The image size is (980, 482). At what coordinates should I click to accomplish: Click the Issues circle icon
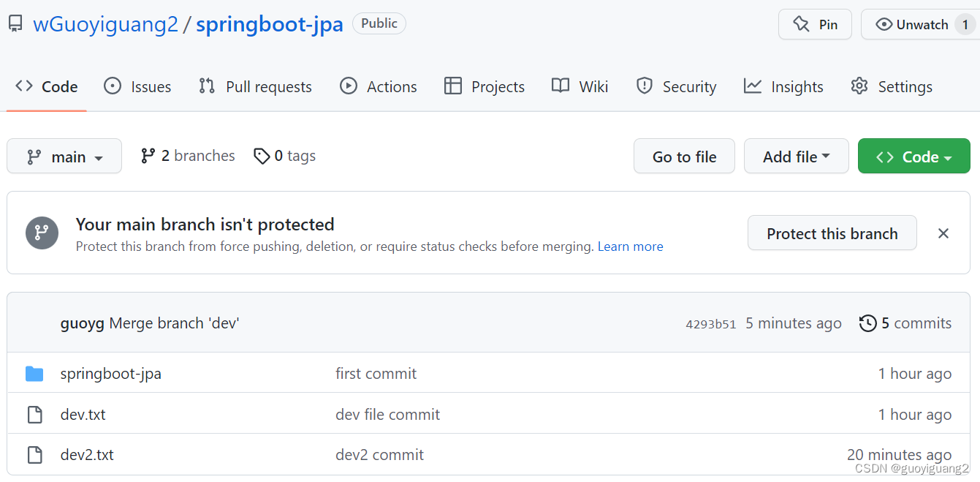pyautogui.click(x=113, y=86)
